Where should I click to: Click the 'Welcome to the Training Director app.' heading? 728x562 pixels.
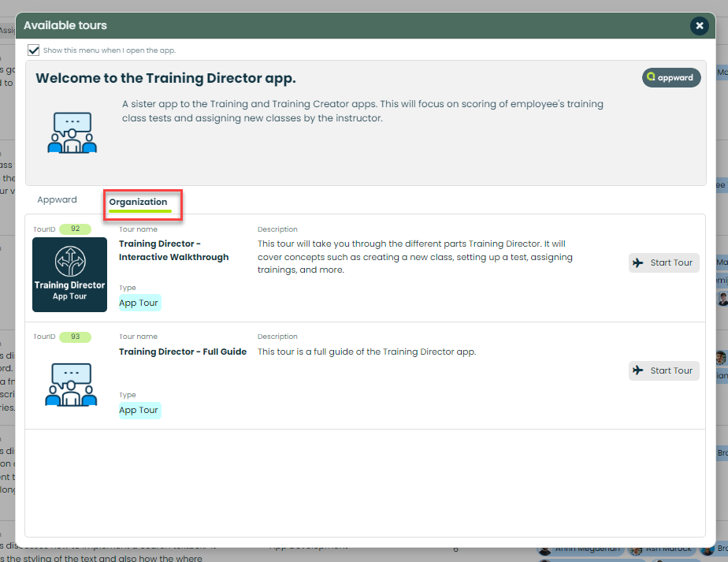[x=165, y=78]
